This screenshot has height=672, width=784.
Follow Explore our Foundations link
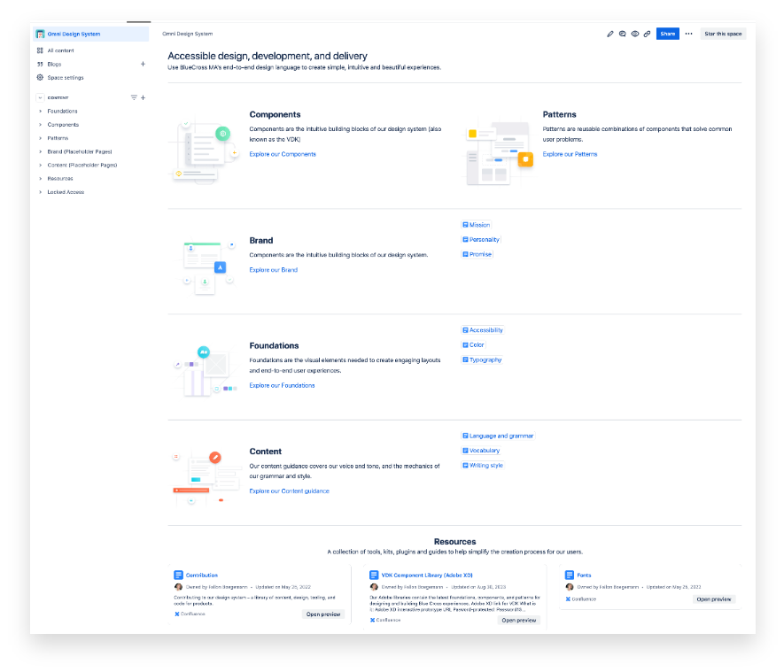(x=282, y=386)
